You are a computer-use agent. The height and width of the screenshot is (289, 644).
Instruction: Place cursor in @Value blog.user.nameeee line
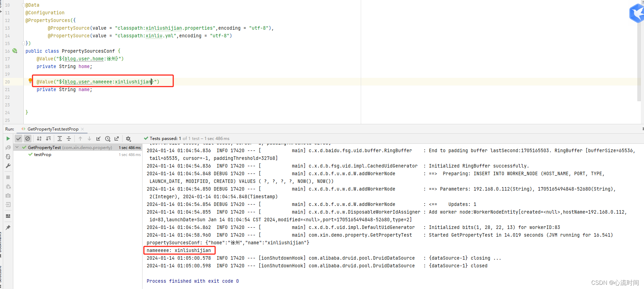(98, 82)
